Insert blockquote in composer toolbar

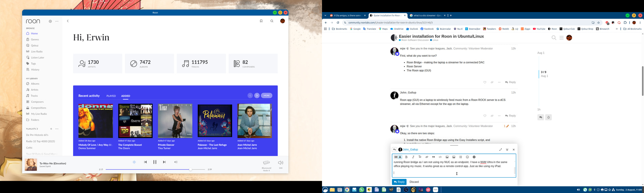coord(433,157)
